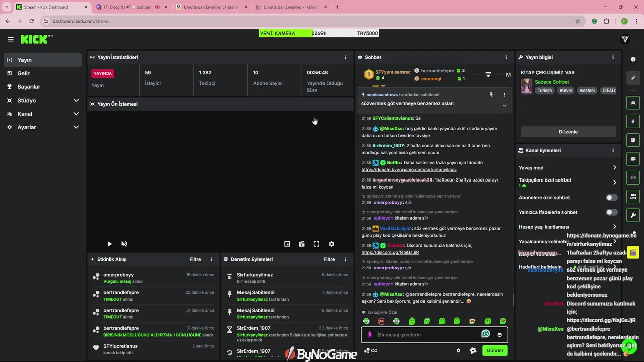Toggle Abonelere özel sohbet switch

[x=611, y=198]
